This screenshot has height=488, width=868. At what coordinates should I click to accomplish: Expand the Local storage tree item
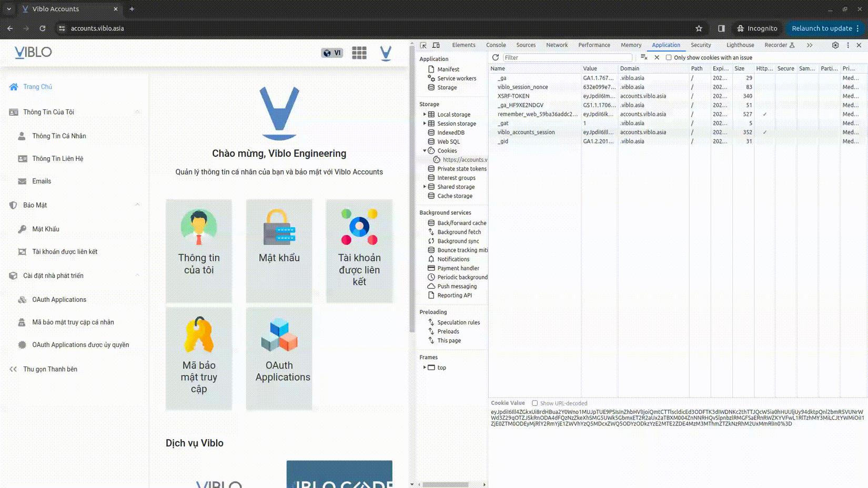[425, 114]
